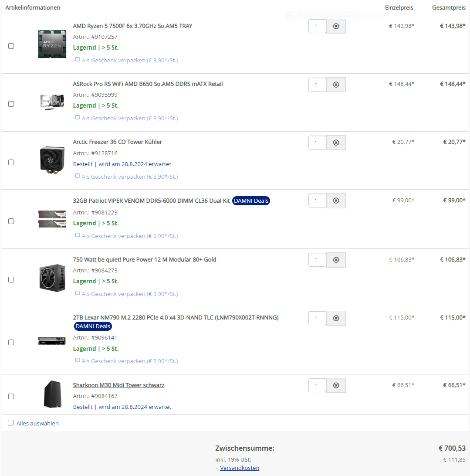Click the Zwischensumme amount € 700,53
The image size is (470, 476).
coord(452,449)
